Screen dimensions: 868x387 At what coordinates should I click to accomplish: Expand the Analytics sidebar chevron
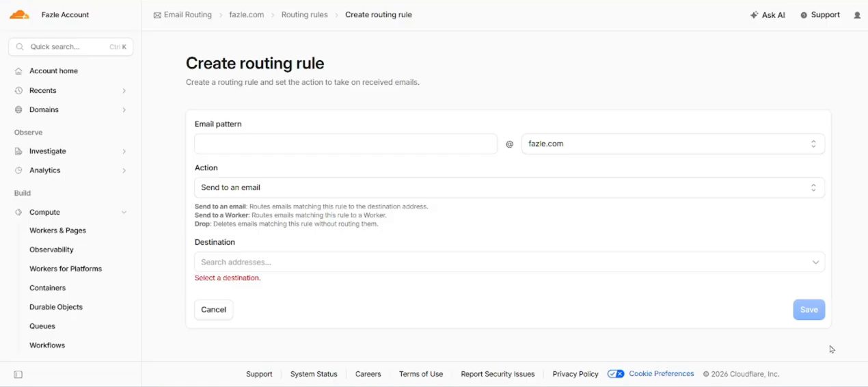click(124, 170)
